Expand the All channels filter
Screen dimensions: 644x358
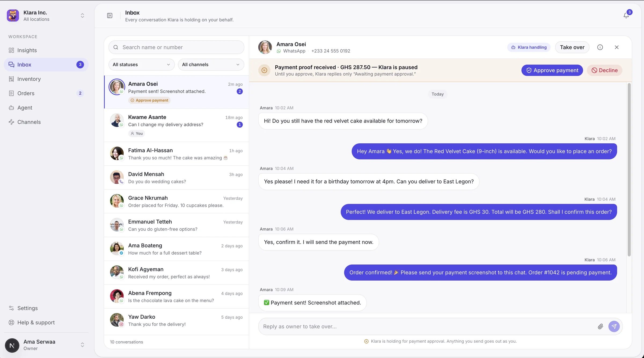(211, 65)
